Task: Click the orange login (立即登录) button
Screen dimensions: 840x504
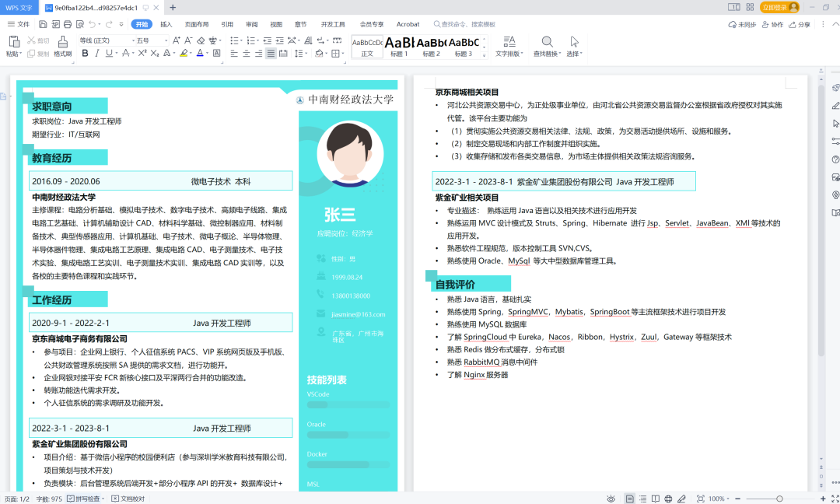Action: pos(779,8)
